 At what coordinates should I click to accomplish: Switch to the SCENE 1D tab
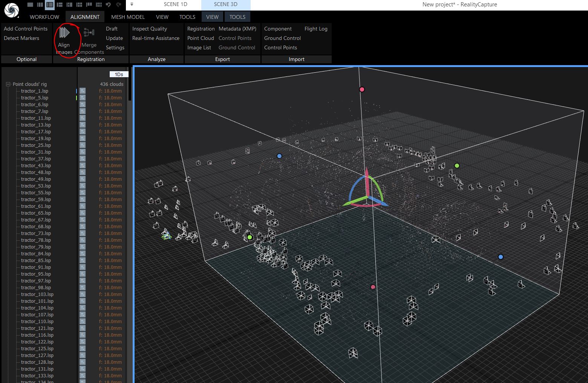(x=175, y=5)
